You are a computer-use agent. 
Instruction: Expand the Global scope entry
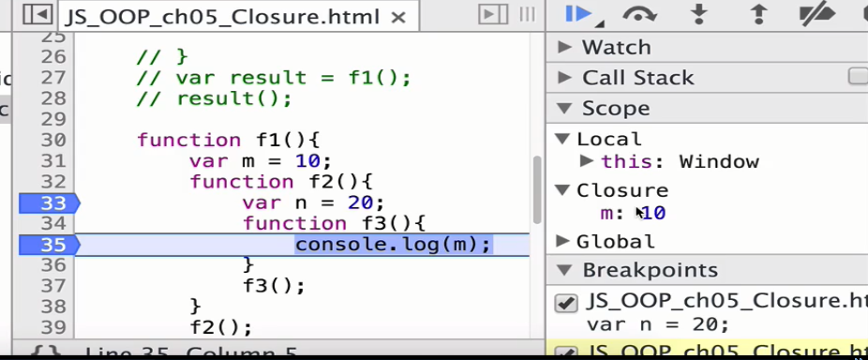pos(562,241)
